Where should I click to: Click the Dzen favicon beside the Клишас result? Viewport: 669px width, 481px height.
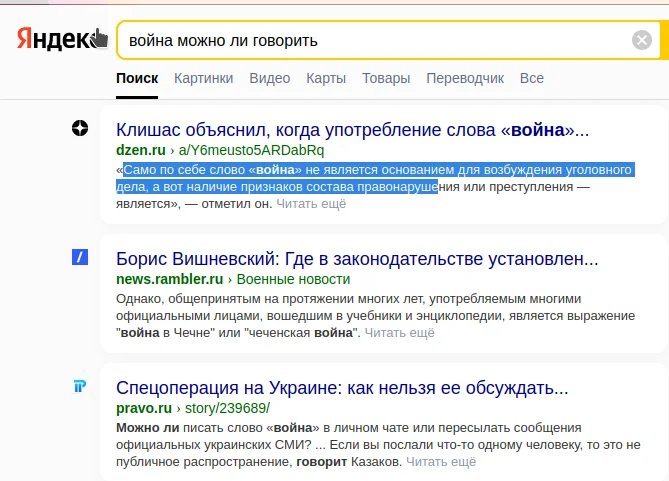80,128
